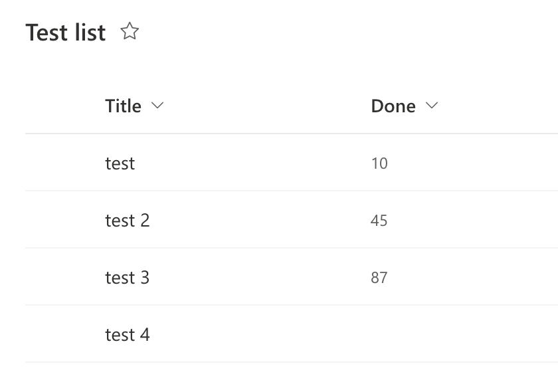Click the empty Done cell for test 4
Screen dimensions: 558x392
pyautogui.click(x=399, y=335)
